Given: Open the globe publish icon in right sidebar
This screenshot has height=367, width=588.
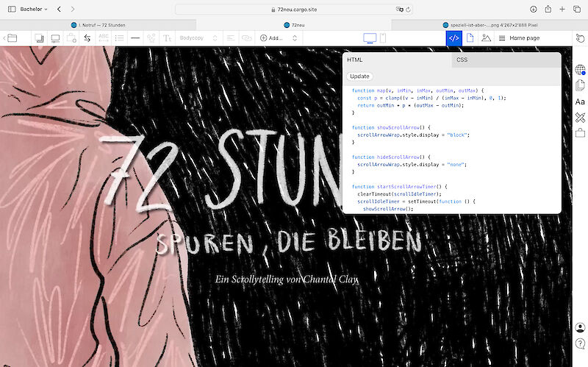Looking at the screenshot, I should pyautogui.click(x=580, y=70).
